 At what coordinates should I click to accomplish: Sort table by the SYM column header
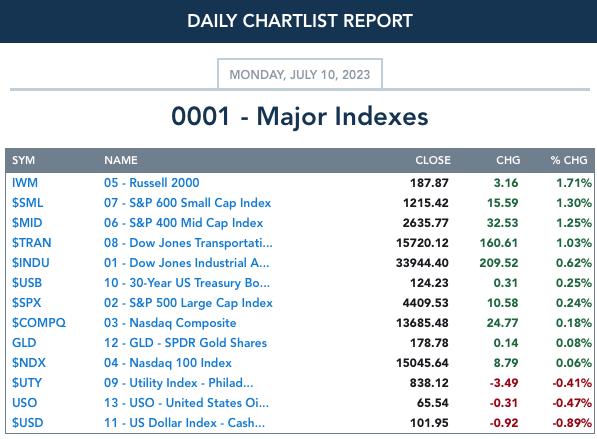pyautogui.click(x=23, y=160)
